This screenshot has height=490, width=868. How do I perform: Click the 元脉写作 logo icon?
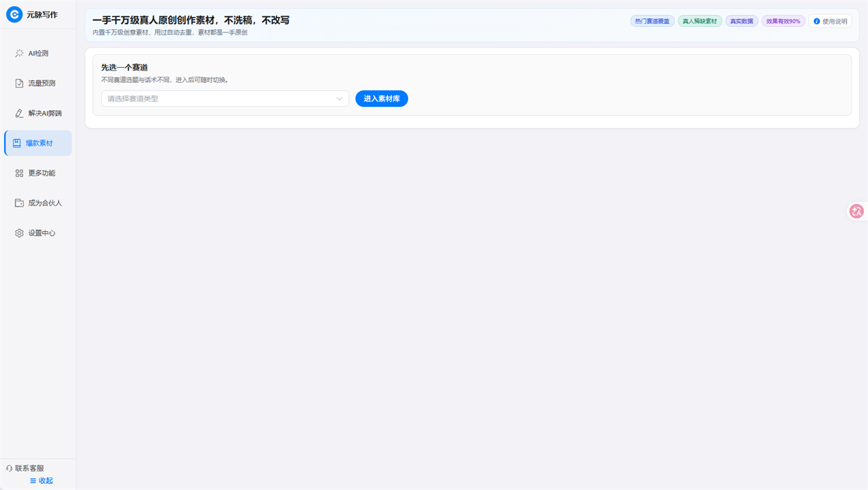(14, 15)
